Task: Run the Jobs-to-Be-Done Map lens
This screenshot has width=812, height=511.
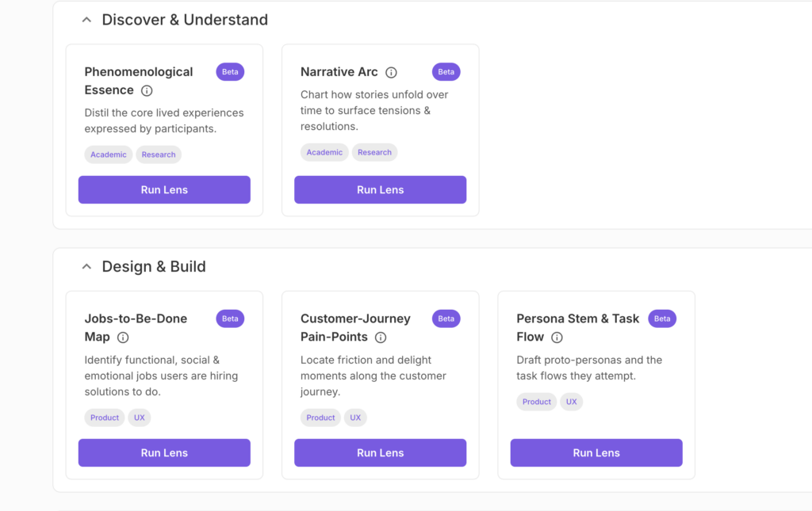Action: click(x=164, y=453)
